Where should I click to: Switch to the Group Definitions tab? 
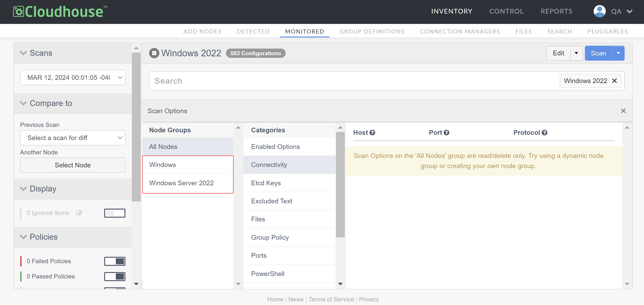tap(372, 31)
